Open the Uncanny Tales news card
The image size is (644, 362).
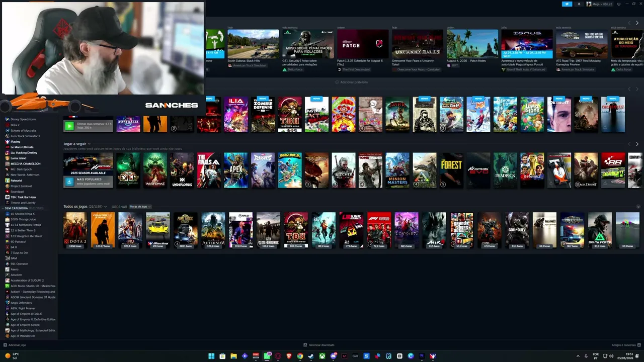pos(418,44)
